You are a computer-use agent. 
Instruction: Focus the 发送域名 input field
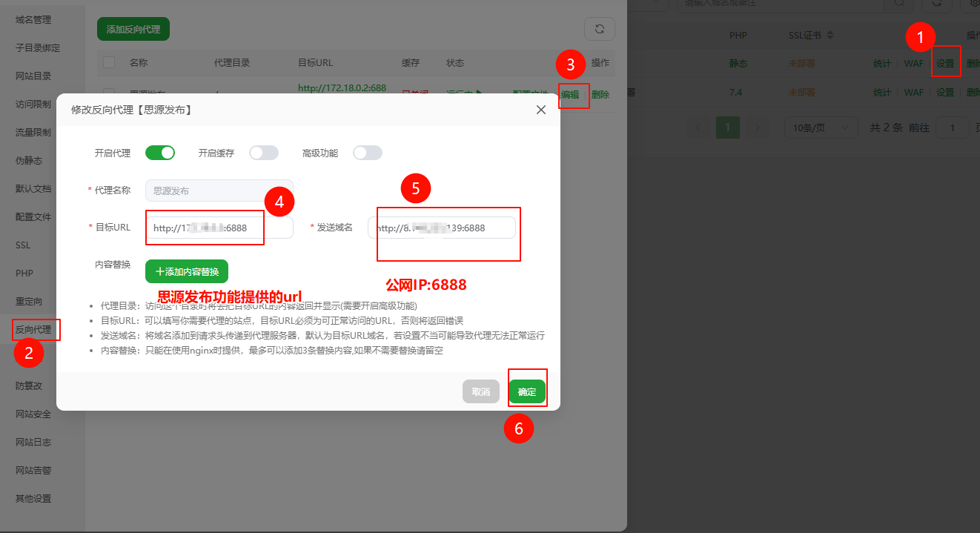442,228
